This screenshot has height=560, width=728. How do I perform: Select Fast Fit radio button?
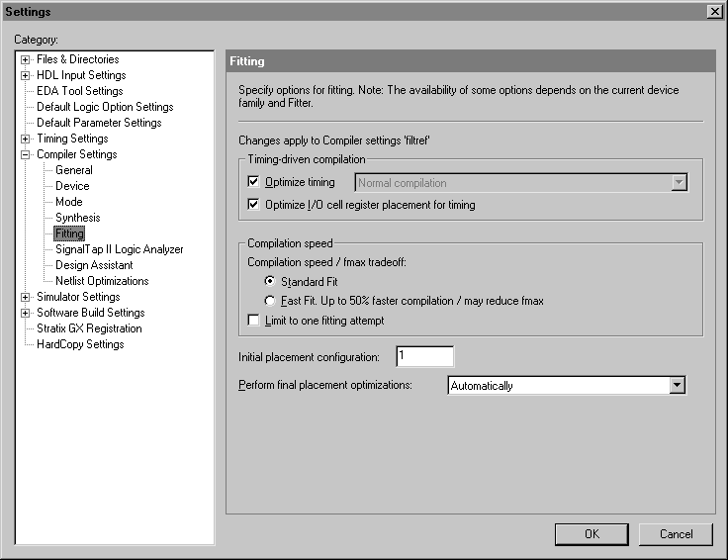(270, 301)
